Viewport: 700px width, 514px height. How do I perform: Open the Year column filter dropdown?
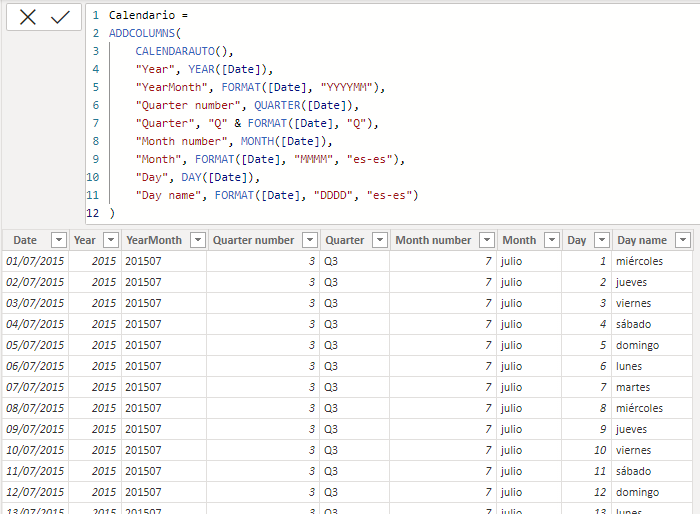click(x=110, y=240)
